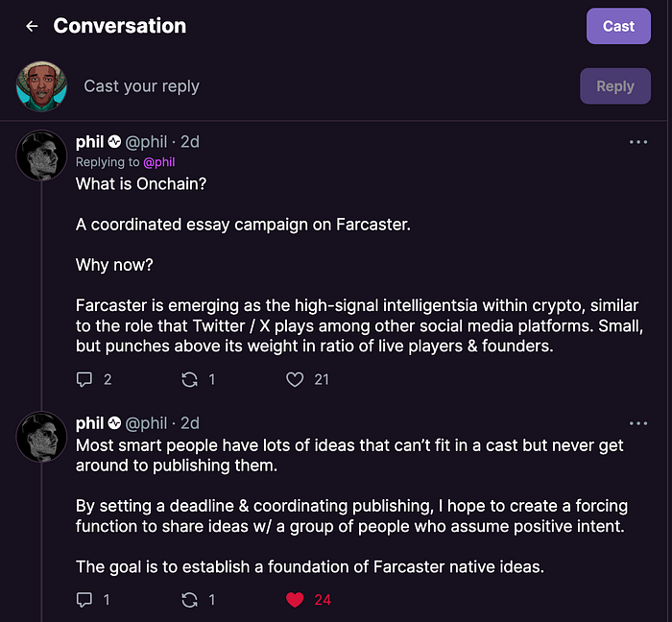Open more options on first phil cast
The width and height of the screenshot is (672, 622).
pos(638,142)
